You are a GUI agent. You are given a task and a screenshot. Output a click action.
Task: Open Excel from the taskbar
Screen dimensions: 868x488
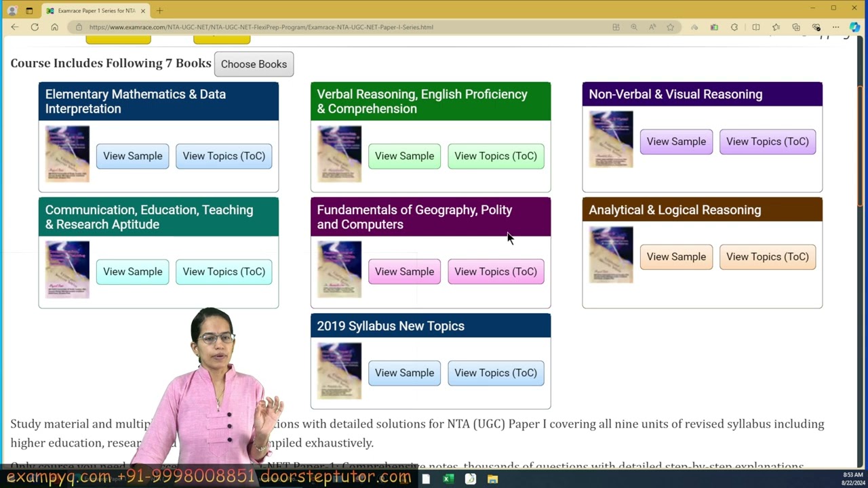[448, 479]
